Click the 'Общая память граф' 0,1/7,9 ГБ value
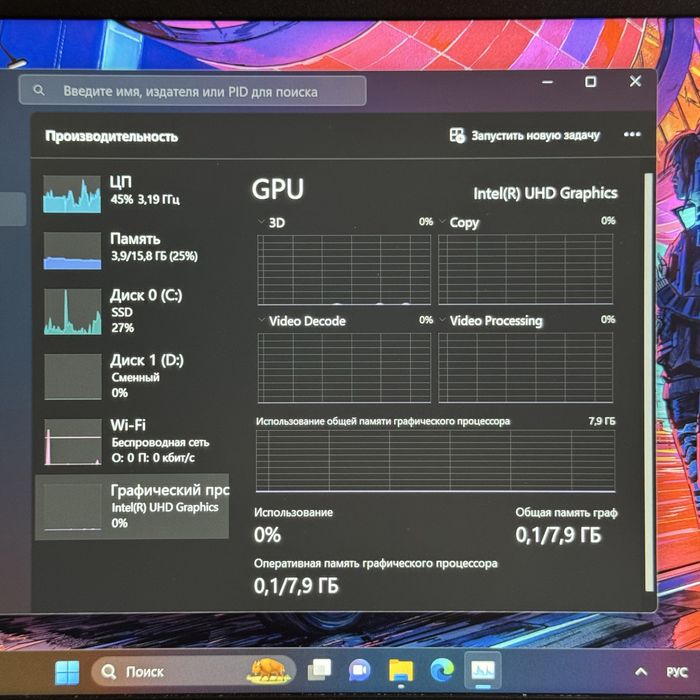Viewport: 700px width, 700px height. click(558, 534)
